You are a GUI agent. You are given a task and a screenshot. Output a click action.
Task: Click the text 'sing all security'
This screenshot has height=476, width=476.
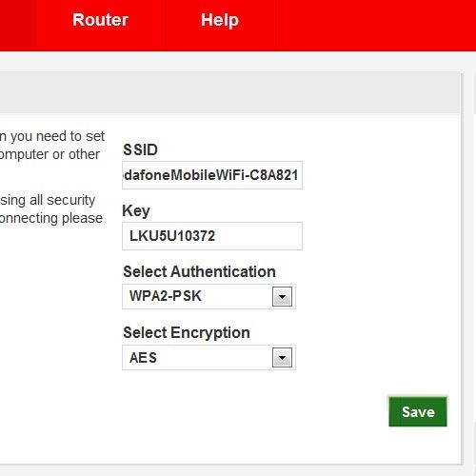tap(48, 200)
